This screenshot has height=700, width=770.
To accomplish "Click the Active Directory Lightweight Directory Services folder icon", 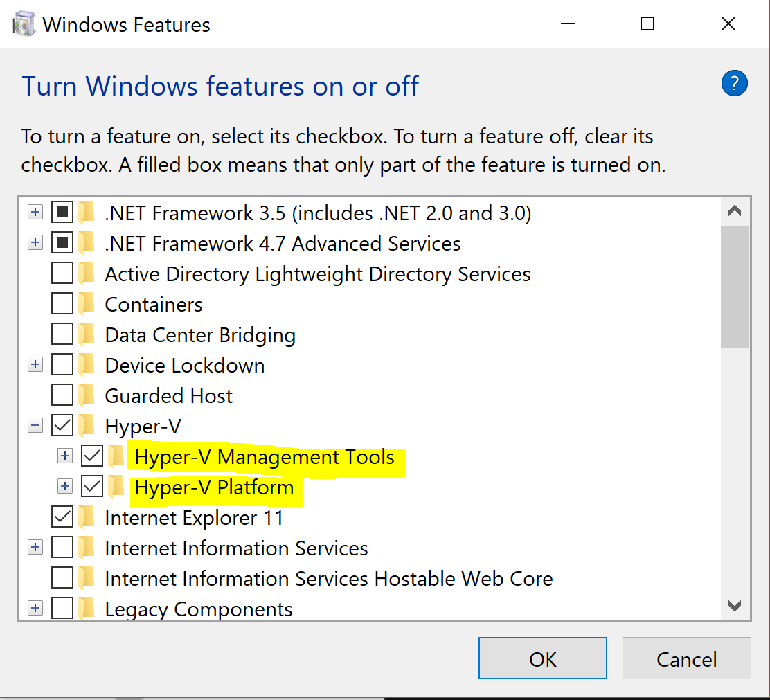I will 87,273.
